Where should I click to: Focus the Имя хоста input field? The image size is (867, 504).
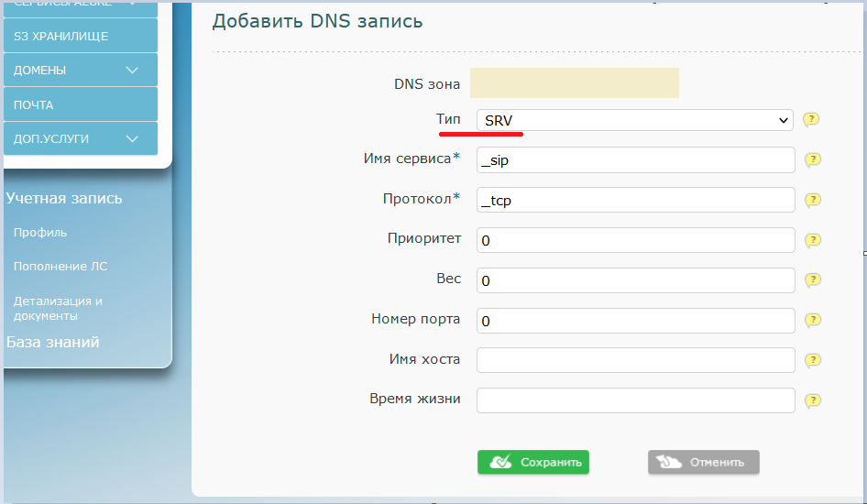tap(635, 360)
